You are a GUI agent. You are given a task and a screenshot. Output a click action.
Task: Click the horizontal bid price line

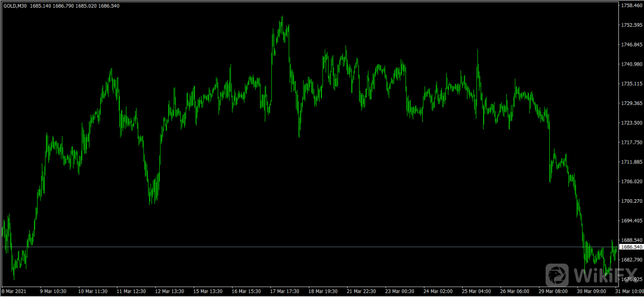pyautogui.click(x=298, y=247)
